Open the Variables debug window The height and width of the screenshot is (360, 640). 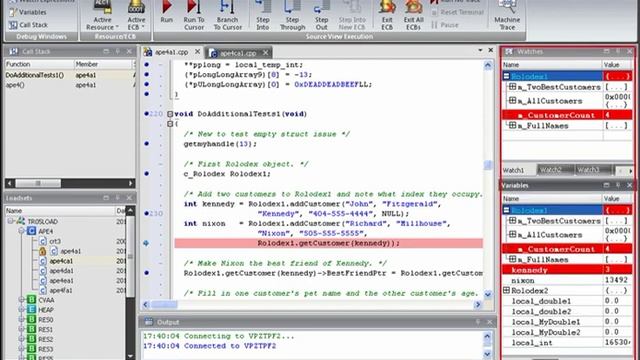pos(28,12)
